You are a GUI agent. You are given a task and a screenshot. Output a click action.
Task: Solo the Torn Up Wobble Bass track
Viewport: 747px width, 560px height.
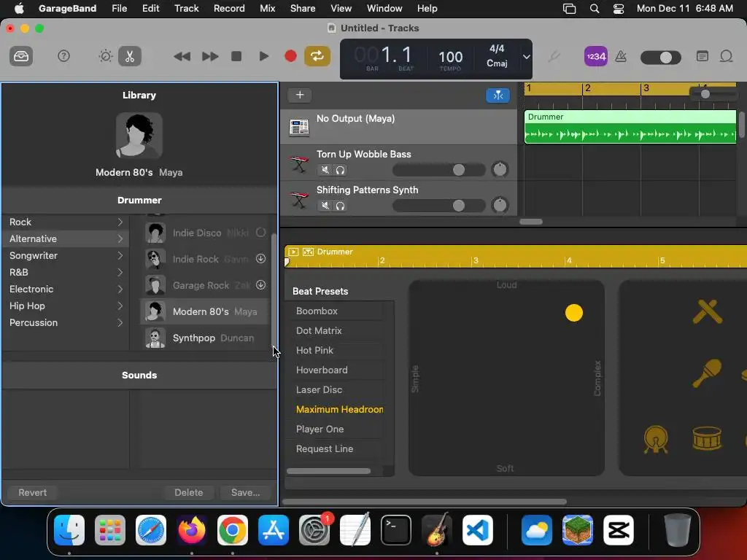340,170
